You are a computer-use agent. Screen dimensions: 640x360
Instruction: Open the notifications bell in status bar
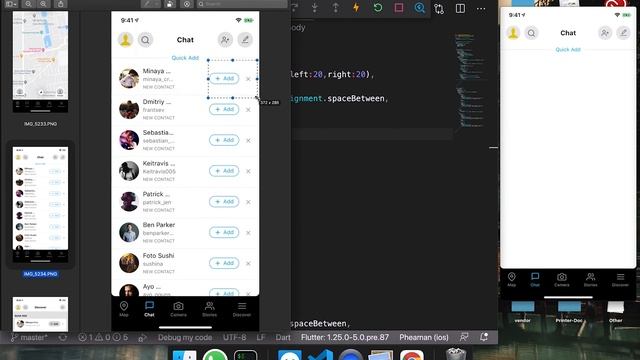pyautogui.click(x=484, y=337)
